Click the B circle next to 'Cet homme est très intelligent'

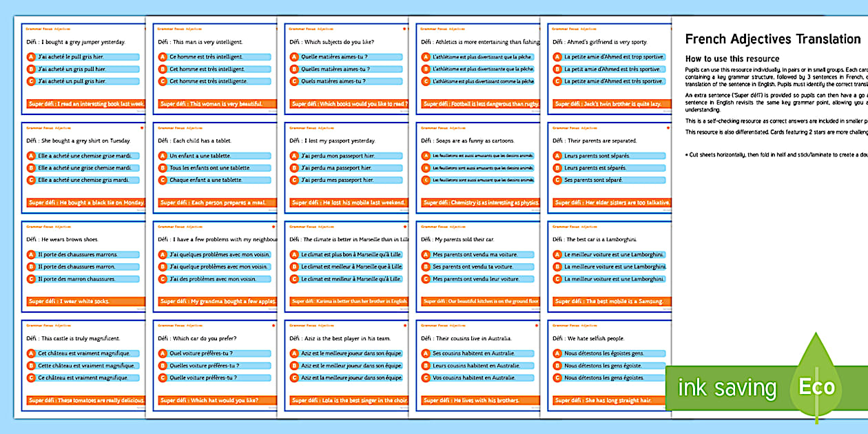163,69
